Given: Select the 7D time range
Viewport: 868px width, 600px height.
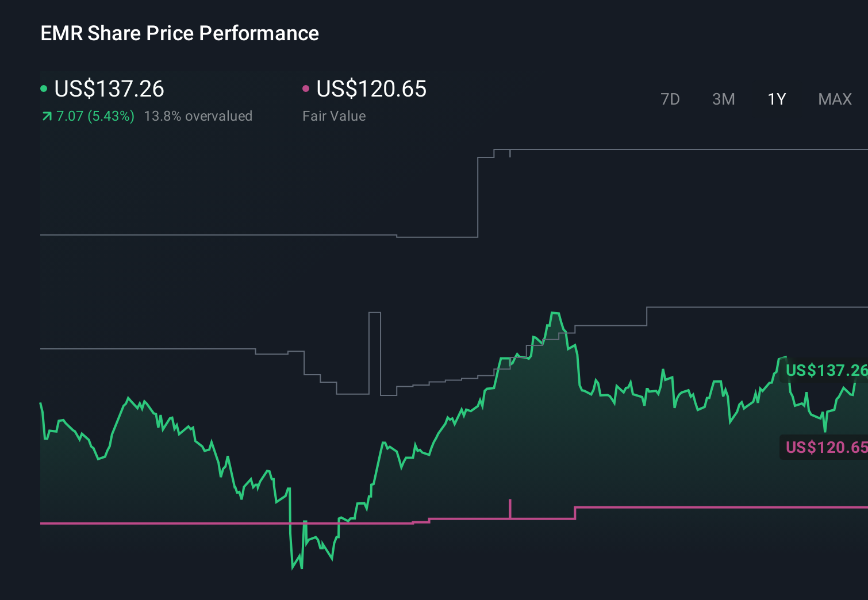Looking at the screenshot, I should pyautogui.click(x=671, y=99).
